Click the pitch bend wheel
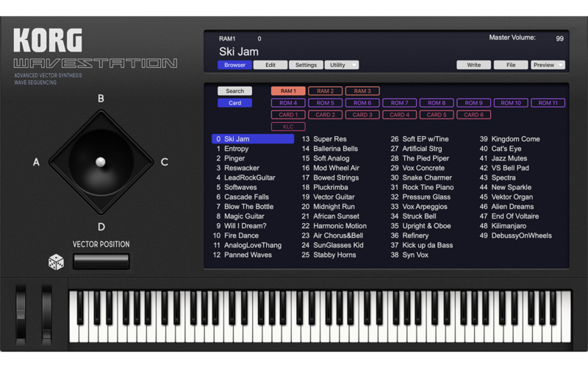Image resolution: width=588 pixels, height=368 pixels. 21,315
